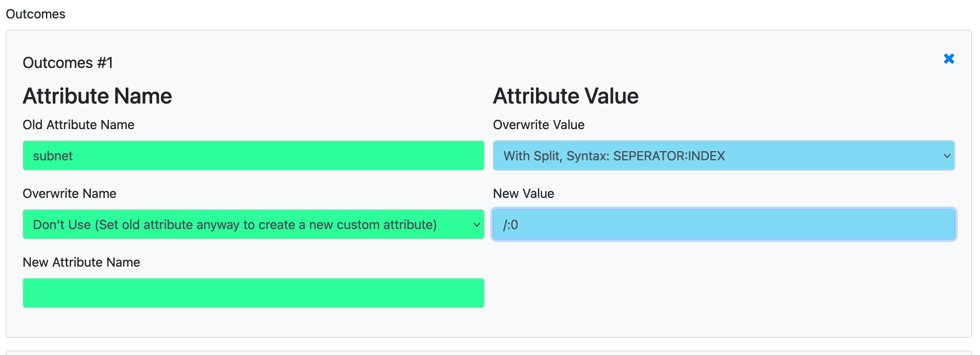Click the New Value label
The width and height of the screenshot is (980, 355).
(523, 193)
